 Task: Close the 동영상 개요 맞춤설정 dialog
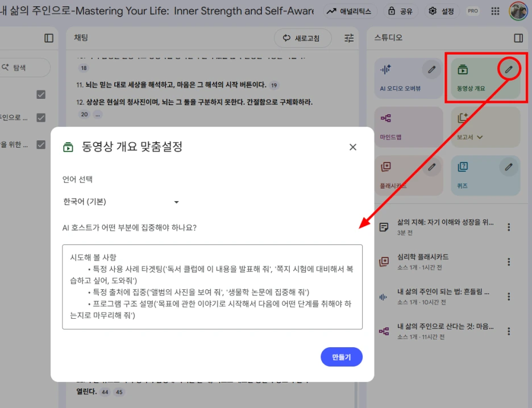click(x=353, y=147)
